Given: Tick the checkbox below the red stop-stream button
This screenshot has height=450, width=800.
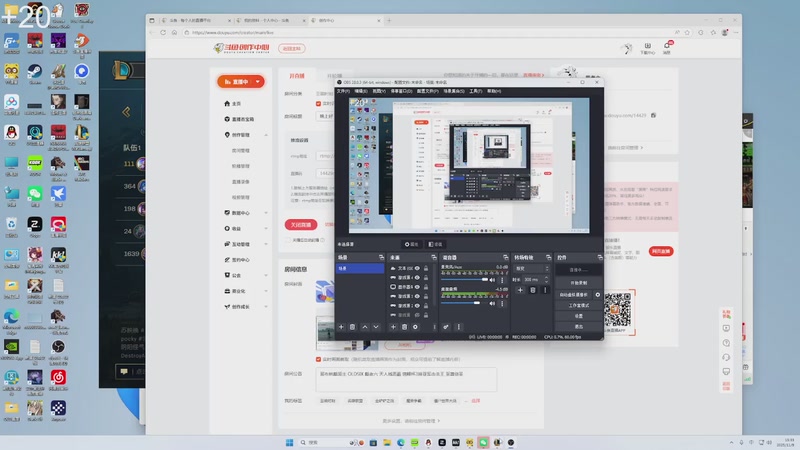Looking at the screenshot, I should [x=288, y=240].
